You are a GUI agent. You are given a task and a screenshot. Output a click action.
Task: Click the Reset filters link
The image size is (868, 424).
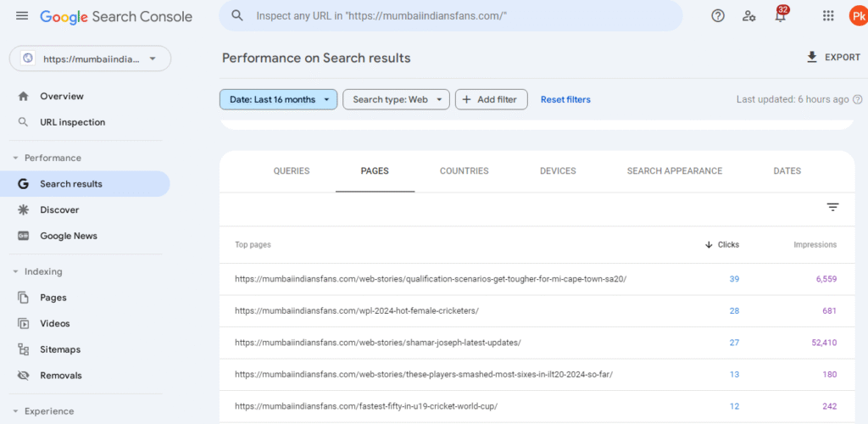(x=565, y=99)
